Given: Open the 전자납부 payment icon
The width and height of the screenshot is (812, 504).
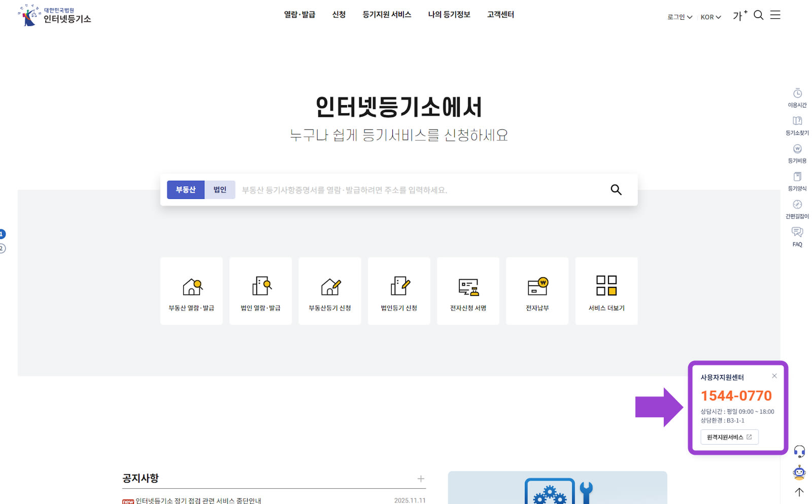Looking at the screenshot, I should click(x=536, y=291).
